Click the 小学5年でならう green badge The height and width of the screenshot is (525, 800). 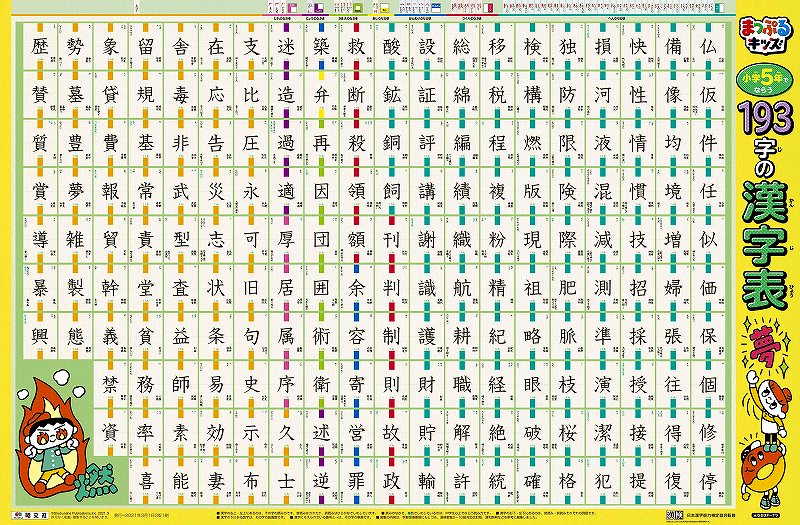(x=763, y=82)
